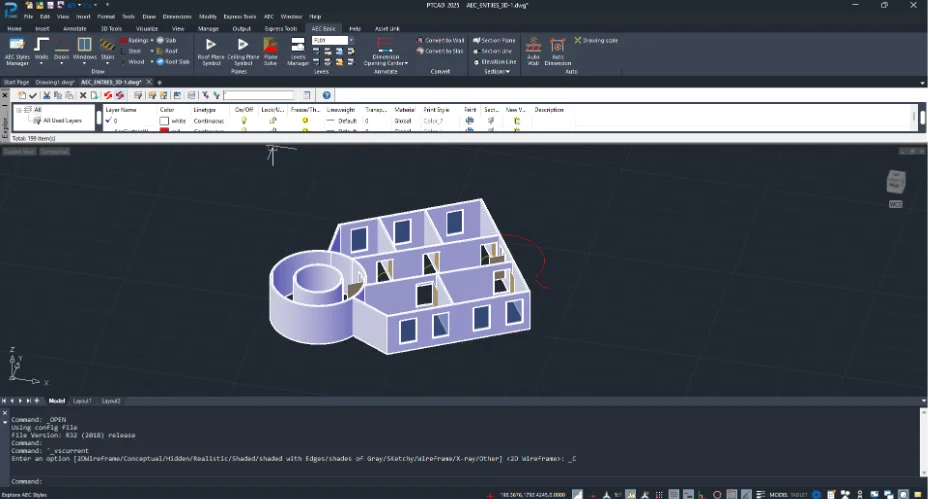Click the set current checkmark icon
928x499 pixels.
click(33, 95)
